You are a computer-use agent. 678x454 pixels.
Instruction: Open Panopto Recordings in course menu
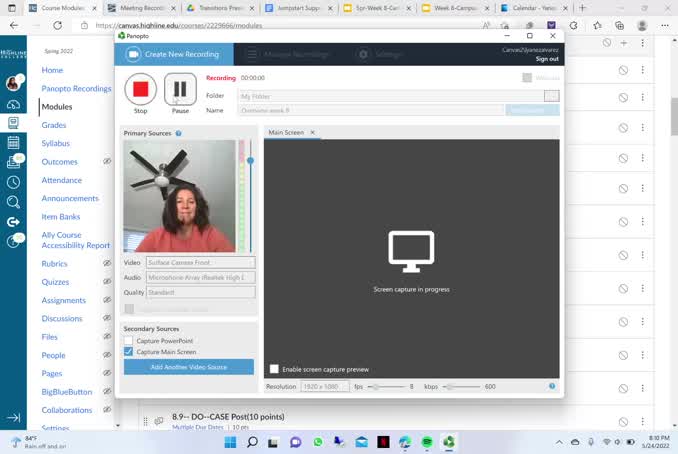(x=76, y=88)
